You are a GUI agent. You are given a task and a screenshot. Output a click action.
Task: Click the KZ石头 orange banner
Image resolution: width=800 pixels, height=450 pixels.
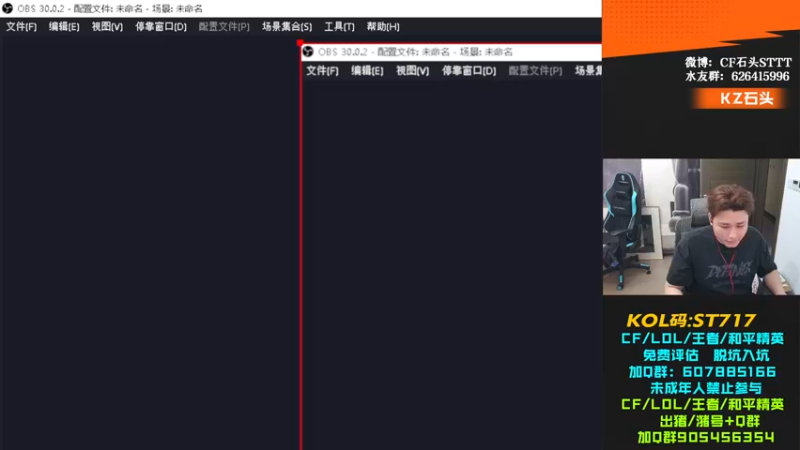(x=739, y=98)
